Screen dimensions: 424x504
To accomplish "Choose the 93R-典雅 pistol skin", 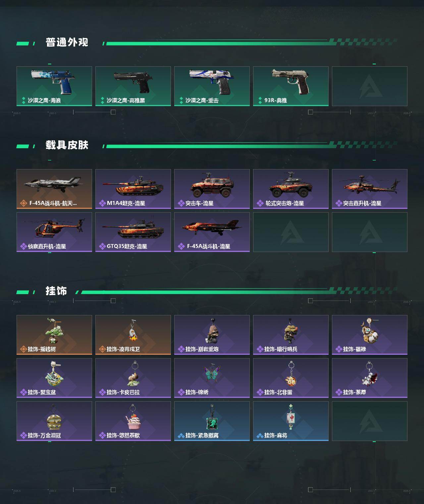I will 291,86.
